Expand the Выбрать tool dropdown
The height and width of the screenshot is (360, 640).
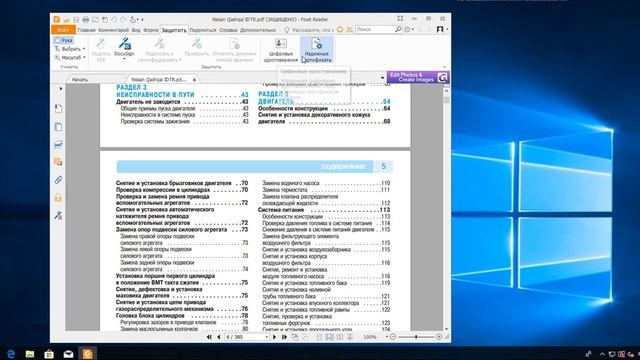(x=84, y=49)
